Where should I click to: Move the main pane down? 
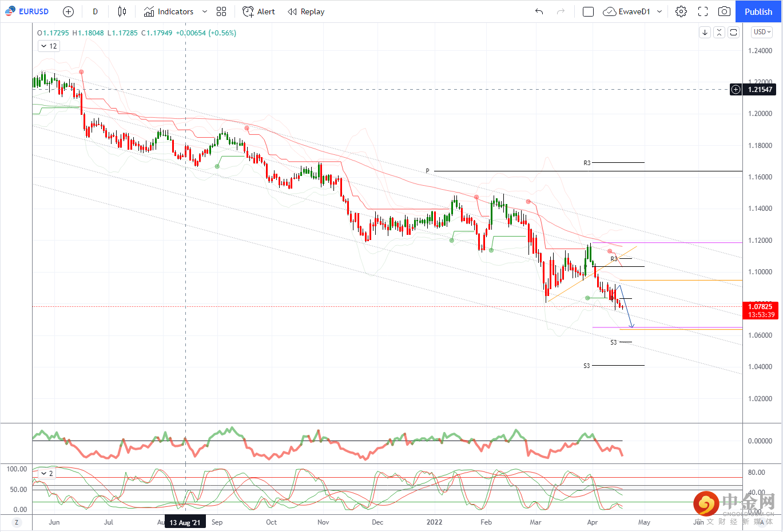pyautogui.click(x=705, y=33)
